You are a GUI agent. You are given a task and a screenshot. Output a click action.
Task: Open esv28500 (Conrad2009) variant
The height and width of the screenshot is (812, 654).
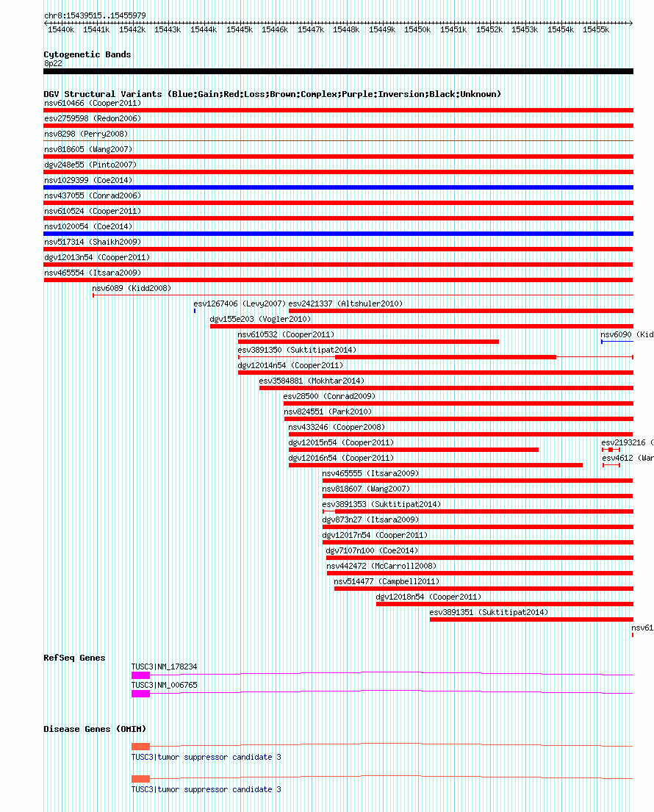tap(329, 396)
